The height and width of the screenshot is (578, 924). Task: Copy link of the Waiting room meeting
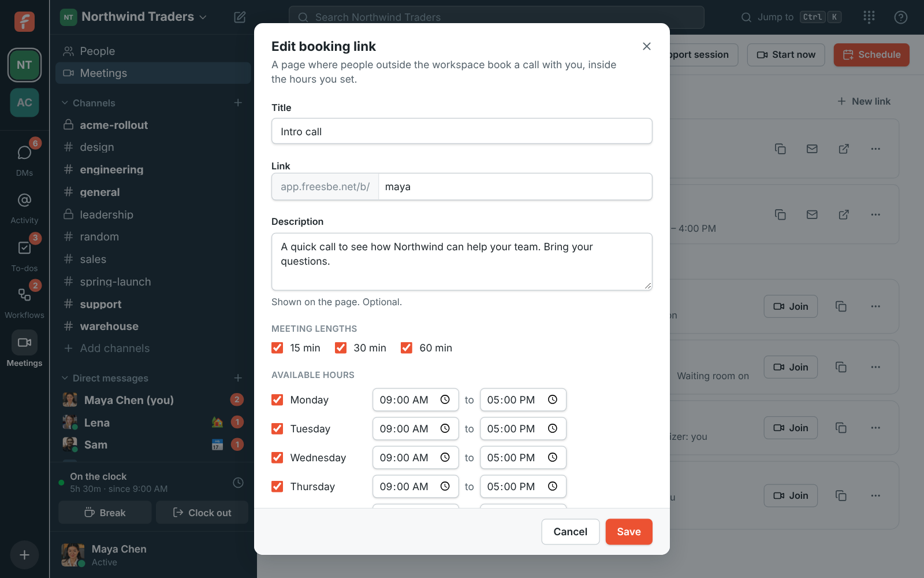[841, 367]
